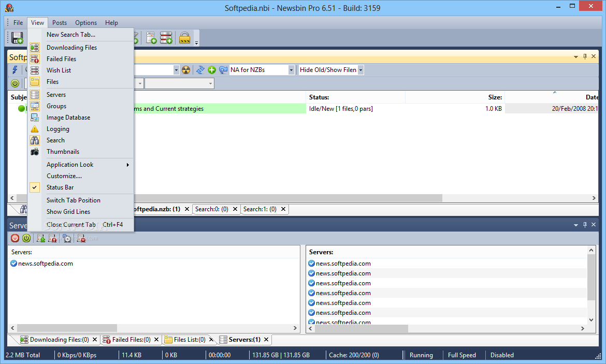Open the NA for NZBs dropdown
606x364 pixels.
click(291, 70)
